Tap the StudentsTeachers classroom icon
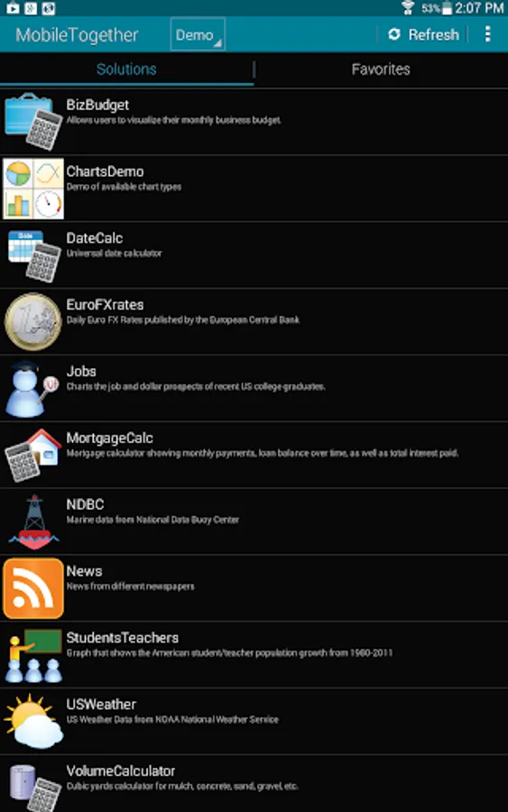508x812 pixels. (x=33, y=655)
